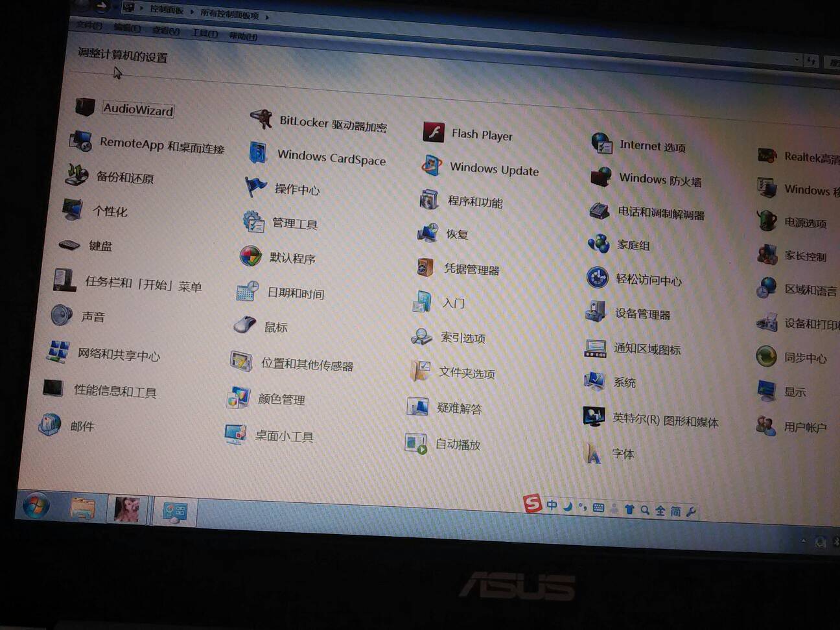Open the Internet 选项 globe icon
The height and width of the screenshot is (630, 840).
point(601,143)
